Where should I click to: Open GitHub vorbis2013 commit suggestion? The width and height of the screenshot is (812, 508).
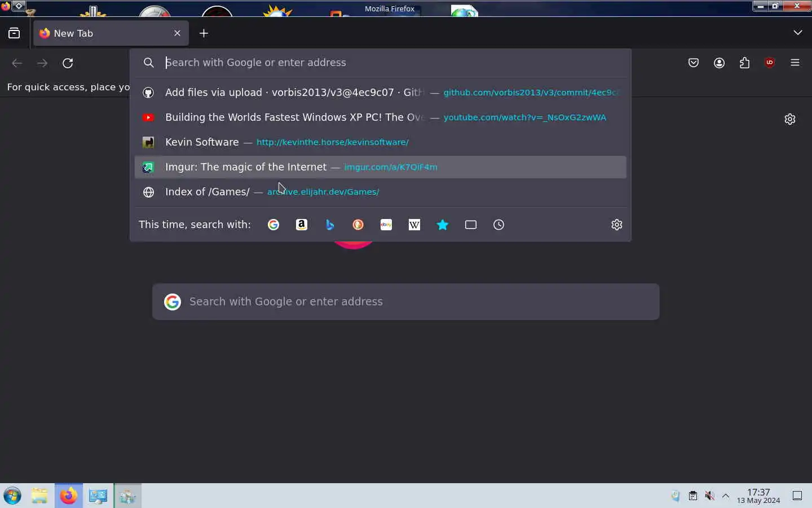coord(381,93)
